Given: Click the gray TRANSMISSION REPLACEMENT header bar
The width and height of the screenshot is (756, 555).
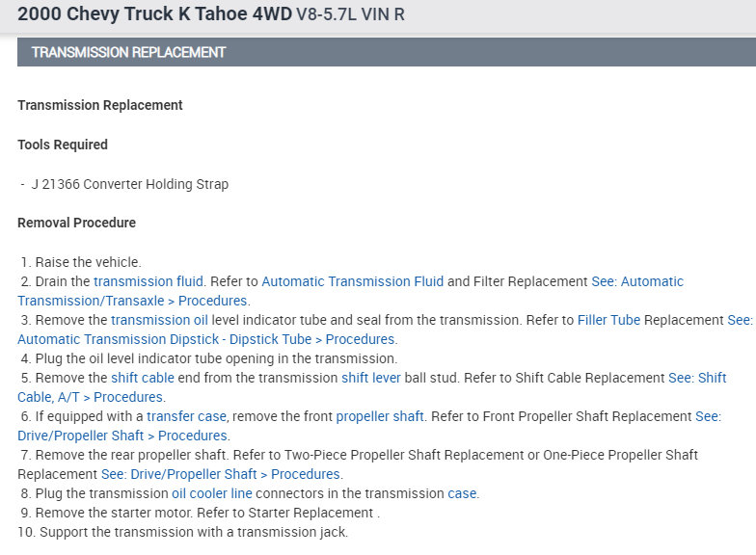Looking at the screenshot, I should [386, 52].
